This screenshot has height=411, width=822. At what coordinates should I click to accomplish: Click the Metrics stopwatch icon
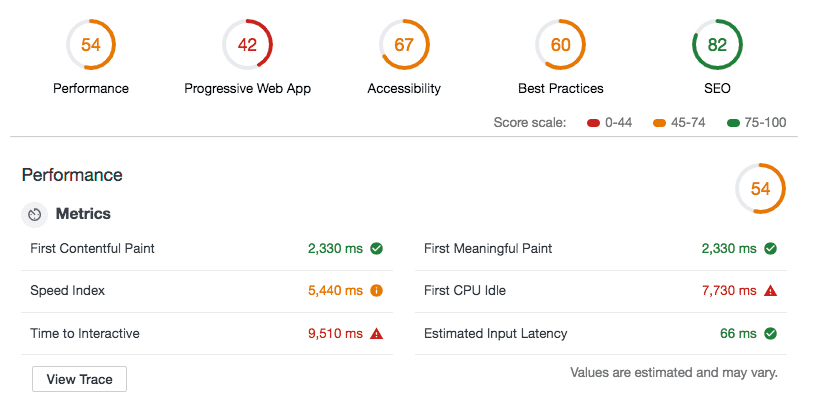click(x=35, y=214)
